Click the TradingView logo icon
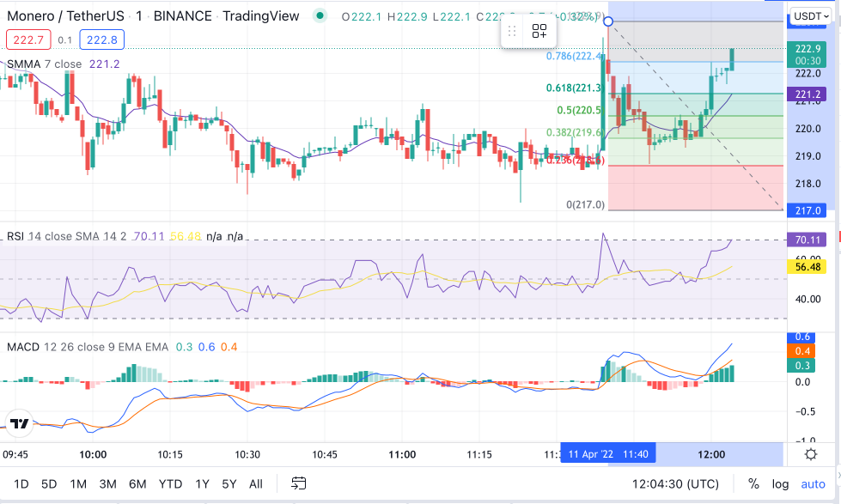 click(x=20, y=424)
